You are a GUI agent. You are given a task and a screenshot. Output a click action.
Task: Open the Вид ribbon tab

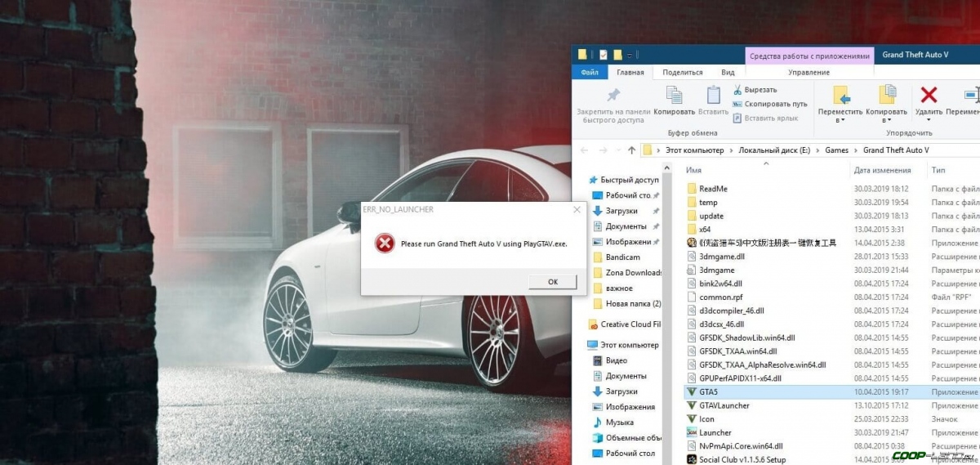point(728,72)
